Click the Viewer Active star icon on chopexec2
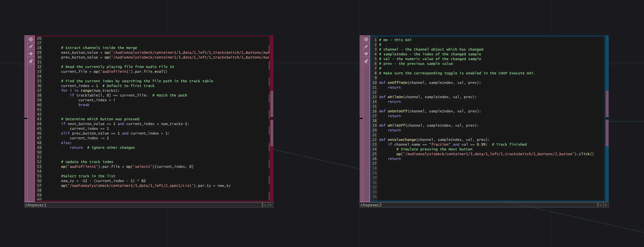The image size is (644, 247). point(606,205)
